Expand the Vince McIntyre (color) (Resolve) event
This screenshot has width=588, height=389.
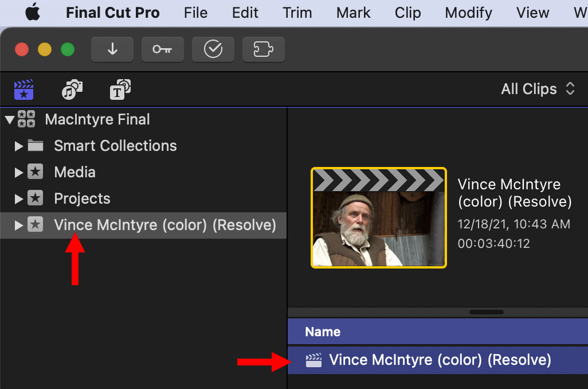(19, 225)
